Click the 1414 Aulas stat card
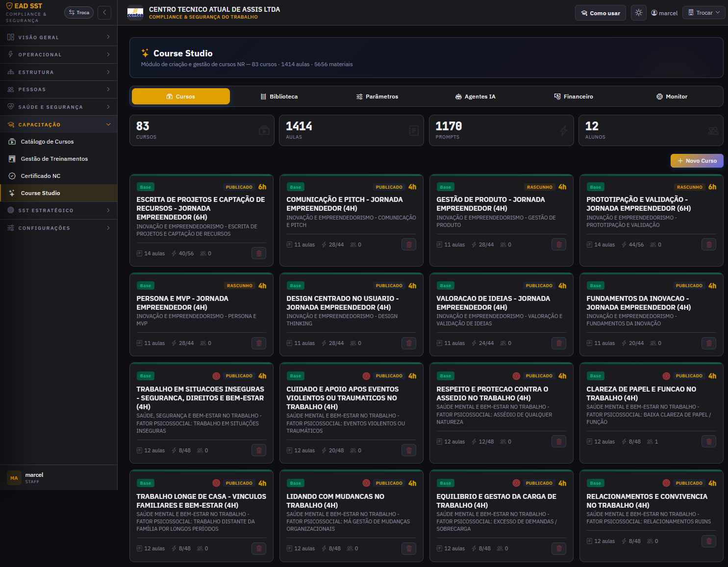The image size is (728, 567). coord(351,130)
